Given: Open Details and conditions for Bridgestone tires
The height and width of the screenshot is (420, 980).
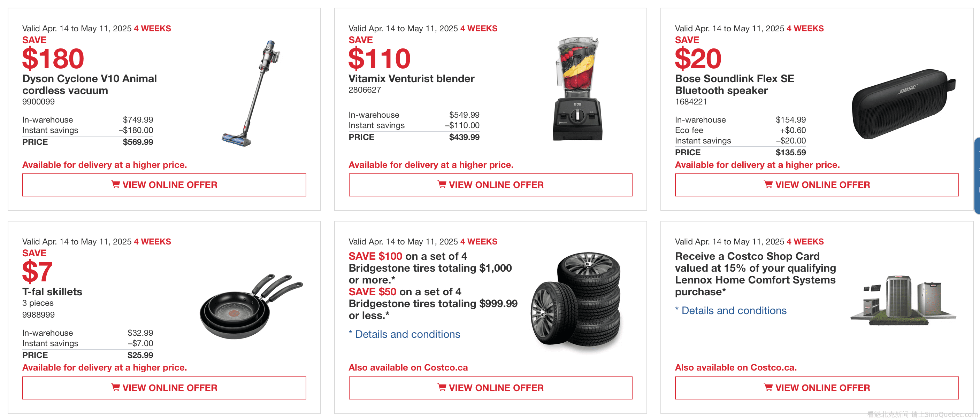Looking at the screenshot, I should pyautogui.click(x=407, y=334).
